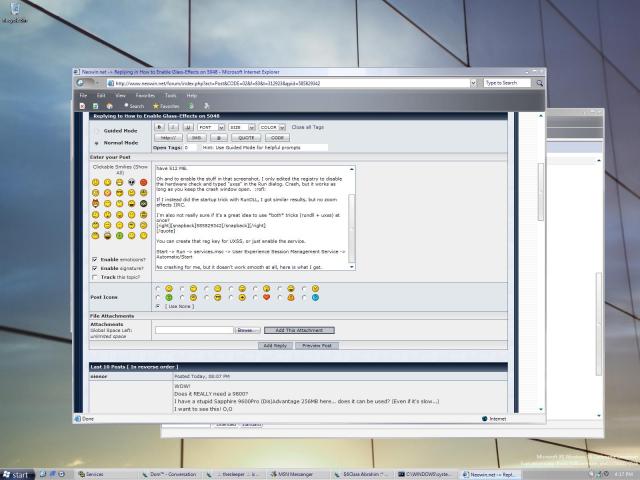
Task: Click the Windows start button
Action: point(17,475)
